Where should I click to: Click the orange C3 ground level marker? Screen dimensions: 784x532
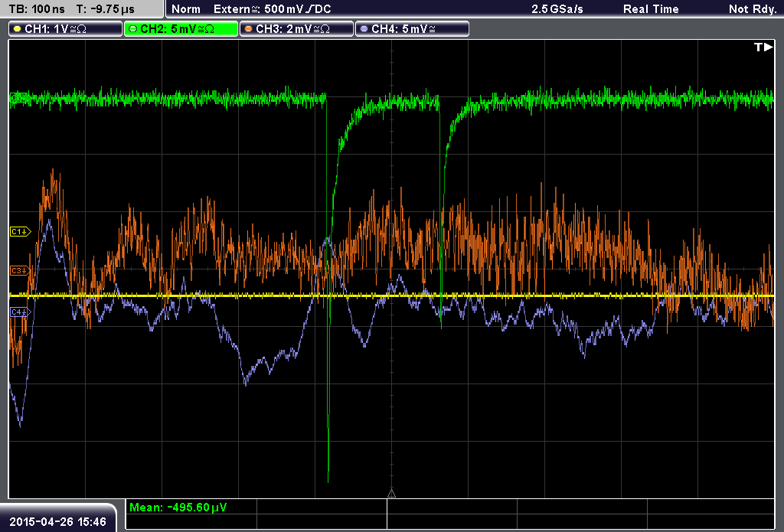[x=20, y=270]
